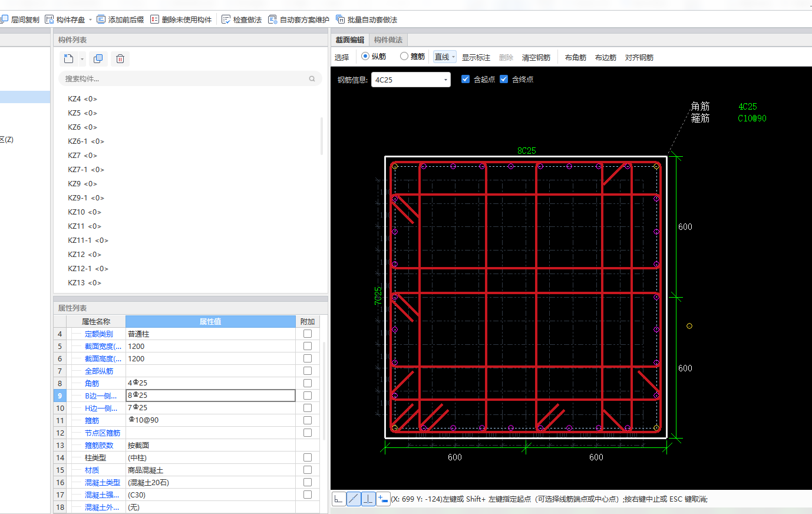812x514 pixels.
Task: Click the 删除未使用构件 icon
Action: (154, 19)
